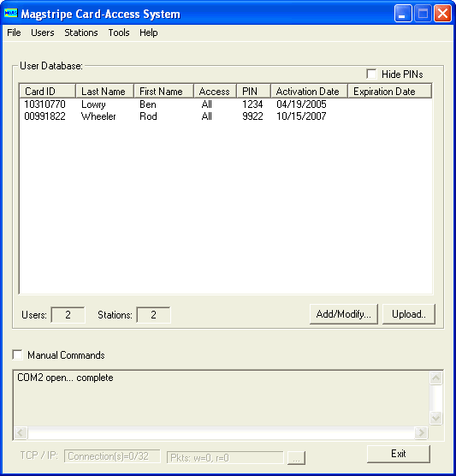Click the Magstripe app icon in title bar
The width and height of the screenshot is (456, 476).
(10, 14)
